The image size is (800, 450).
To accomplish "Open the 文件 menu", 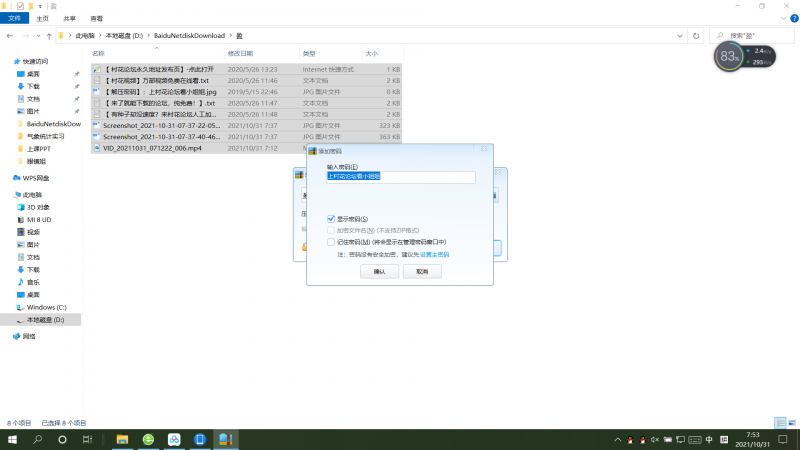I will [16, 18].
